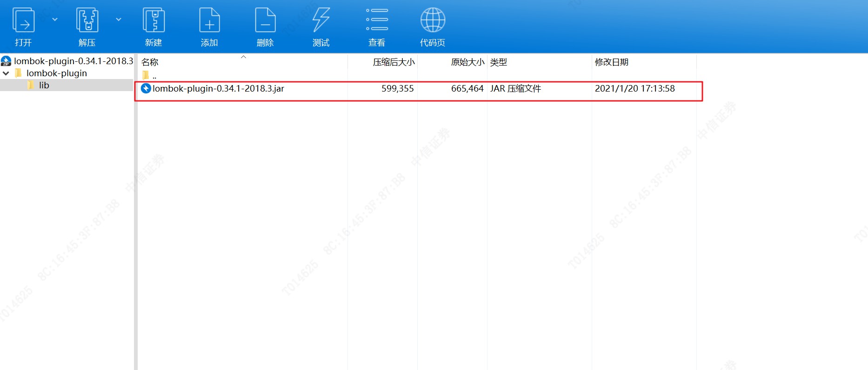868x370 pixels.
Task: Click the zip archive icon in tree root
Action: pyautogui.click(x=6, y=61)
